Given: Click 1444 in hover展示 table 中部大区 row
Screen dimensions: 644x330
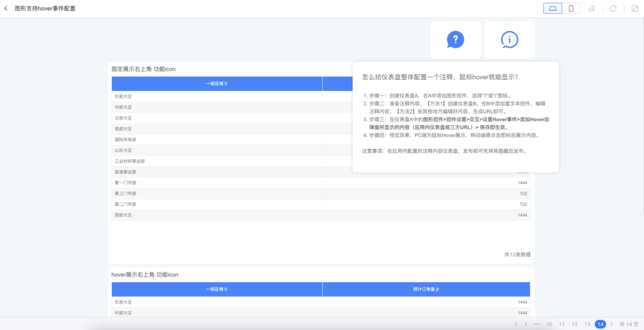Looking at the screenshot, I should tap(522, 313).
